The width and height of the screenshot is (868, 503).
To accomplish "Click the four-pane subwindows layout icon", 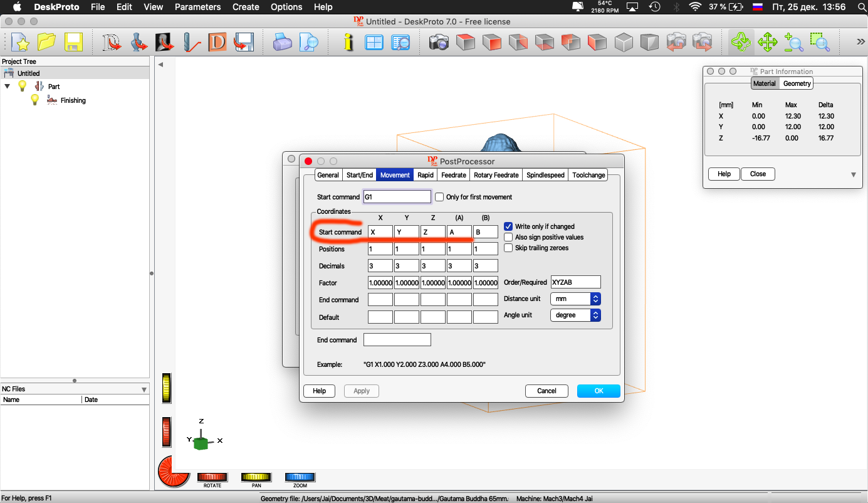I will click(374, 43).
